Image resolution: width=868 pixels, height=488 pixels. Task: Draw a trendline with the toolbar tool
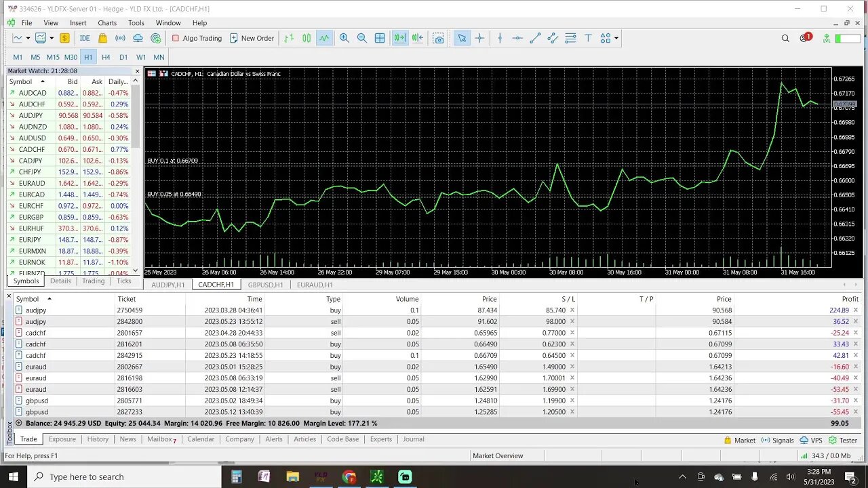point(535,38)
